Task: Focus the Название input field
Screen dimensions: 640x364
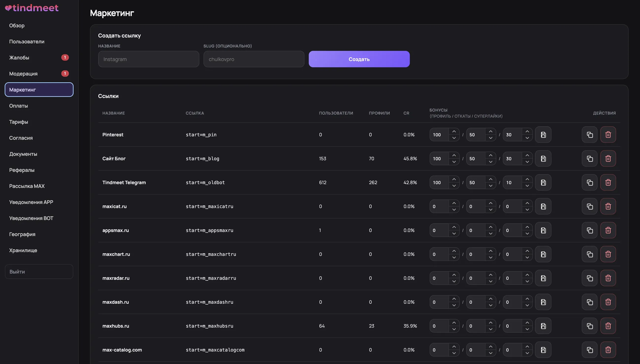Action: click(149, 59)
